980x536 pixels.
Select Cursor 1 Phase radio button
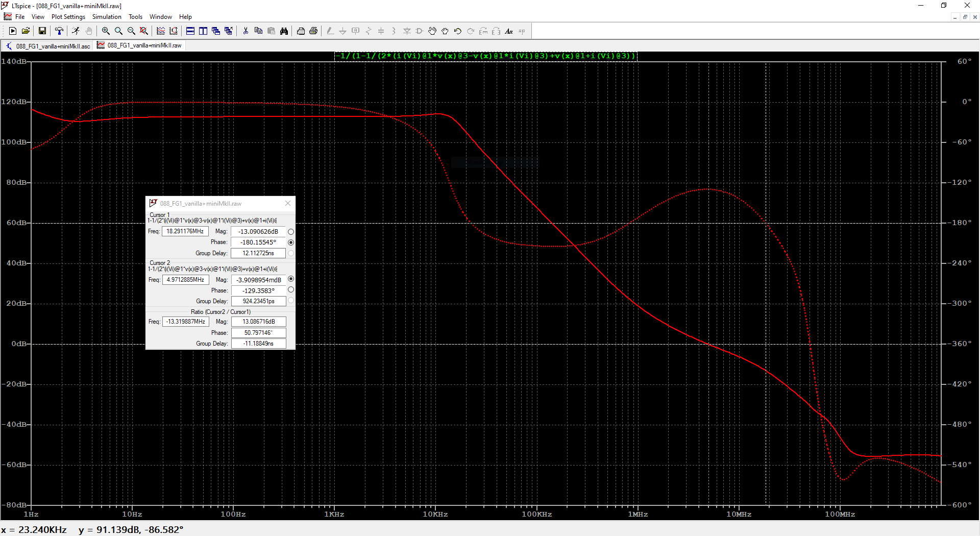click(291, 242)
